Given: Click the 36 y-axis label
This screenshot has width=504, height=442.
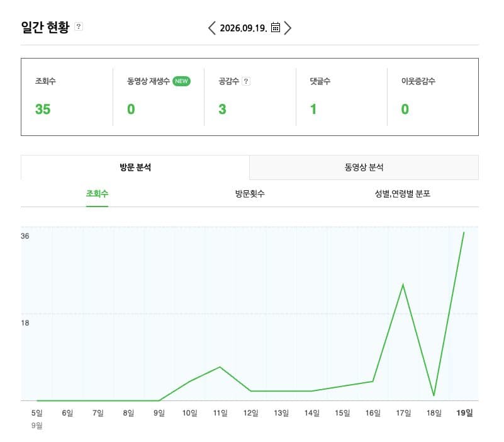Looking at the screenshot, I should (x=25, y=236).
